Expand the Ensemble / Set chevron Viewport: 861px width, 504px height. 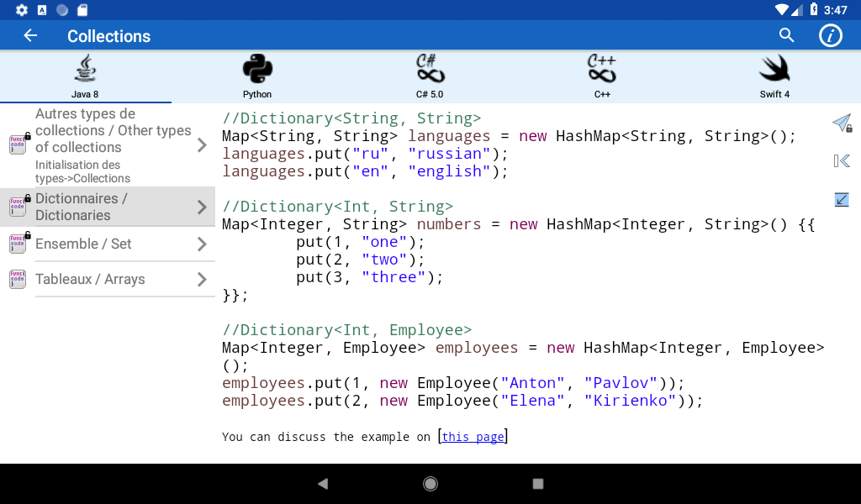tap(202, 244)
